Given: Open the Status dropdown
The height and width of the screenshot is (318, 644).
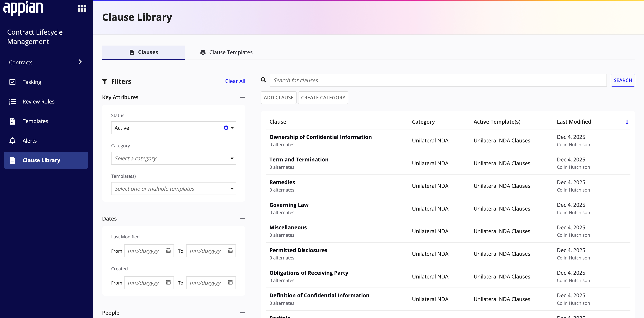Looking at the screenshot, I should [x=232, y=128].
